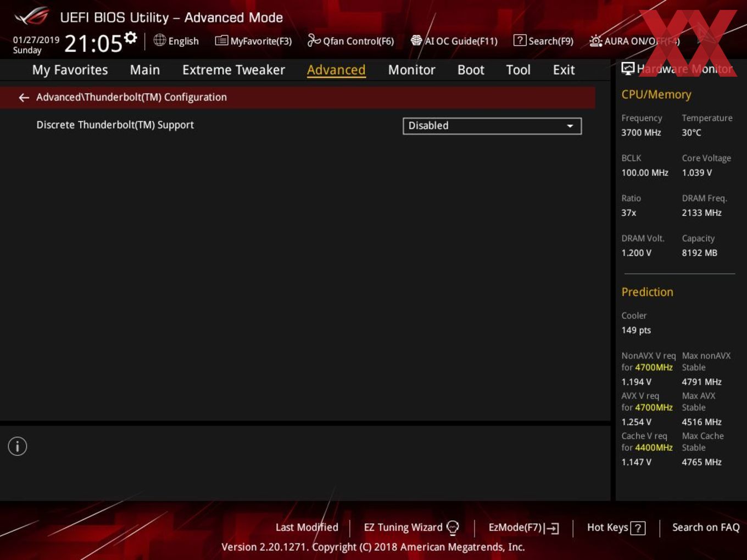Click the Hot Keys question mark box
The width and height of the screenshot is (747, 560).
[638, 528]
